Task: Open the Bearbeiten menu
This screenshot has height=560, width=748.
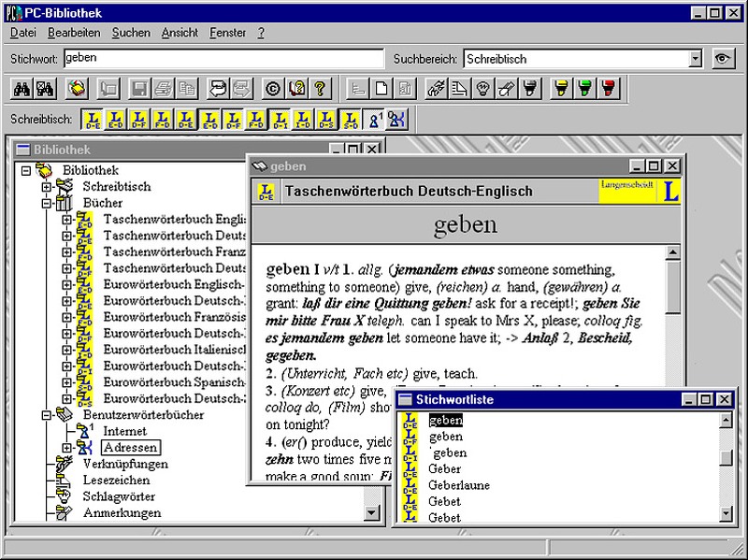Action: pyautogui.click(x=75, y=33)
